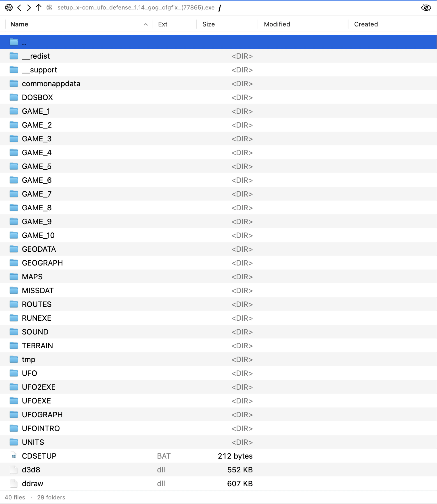437x504 pixels.
Task: Sort by Name column header
Action: click(x=19, y=24)
